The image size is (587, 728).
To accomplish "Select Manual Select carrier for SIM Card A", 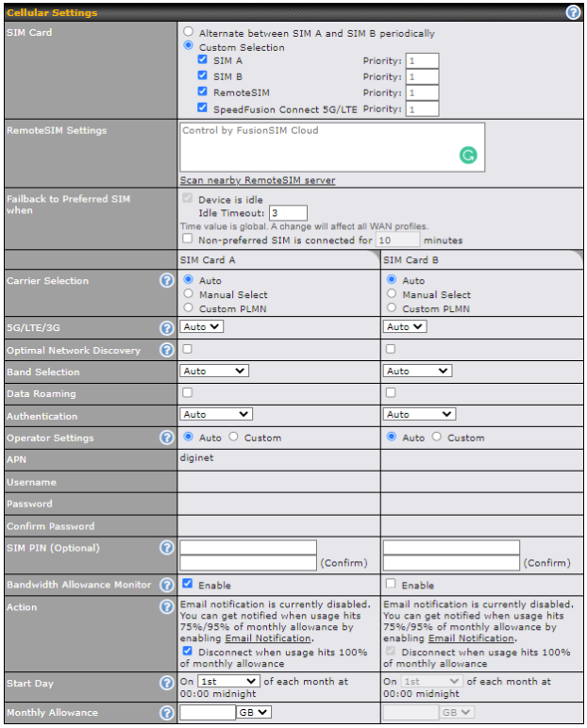I will coord(188,293).
